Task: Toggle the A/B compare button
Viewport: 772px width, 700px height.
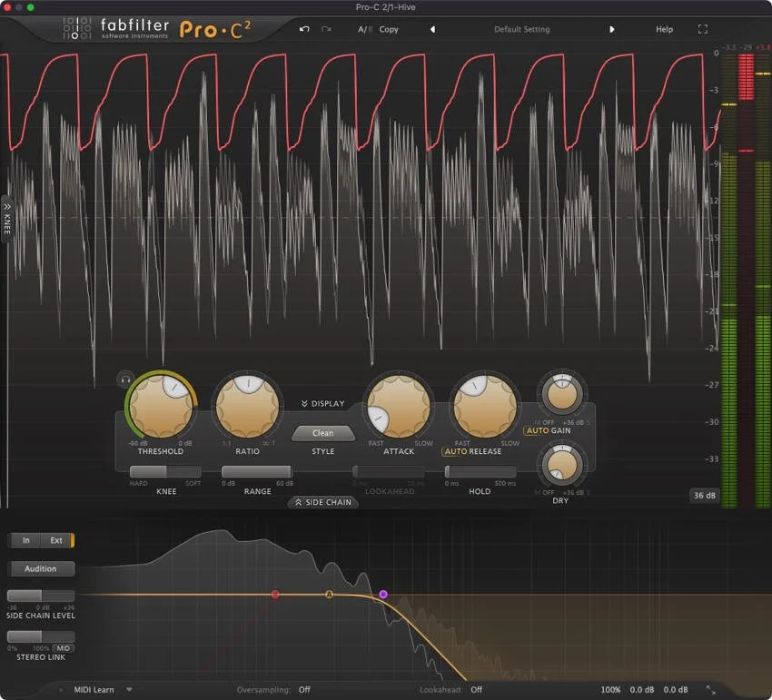Action: (365, 30)
